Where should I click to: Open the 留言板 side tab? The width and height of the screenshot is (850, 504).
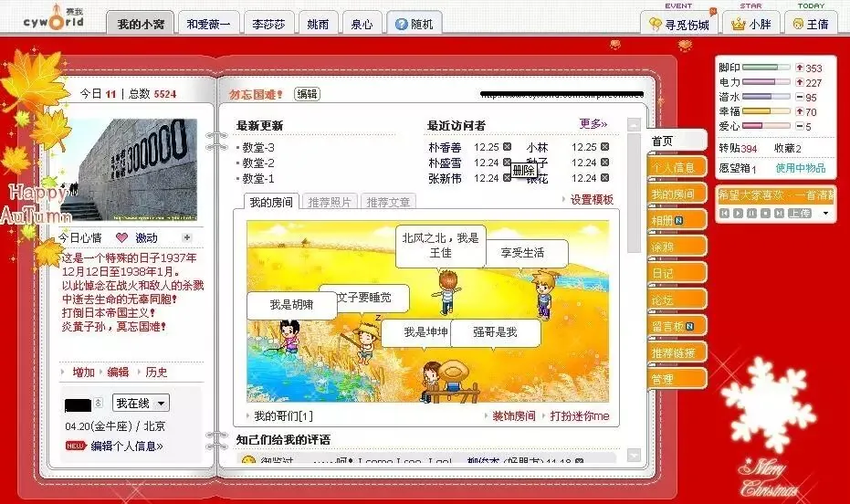(x=677, y=326)
